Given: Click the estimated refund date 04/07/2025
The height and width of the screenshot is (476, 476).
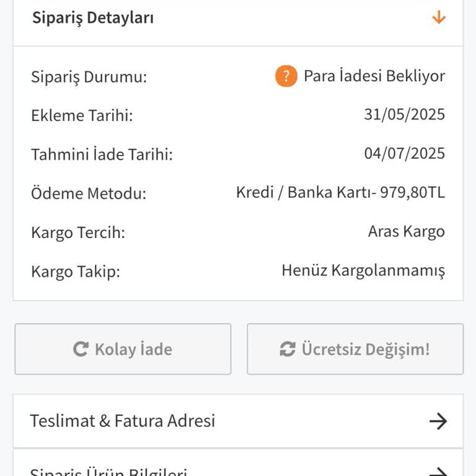Looking at the screenshot, I should point(404,154).
